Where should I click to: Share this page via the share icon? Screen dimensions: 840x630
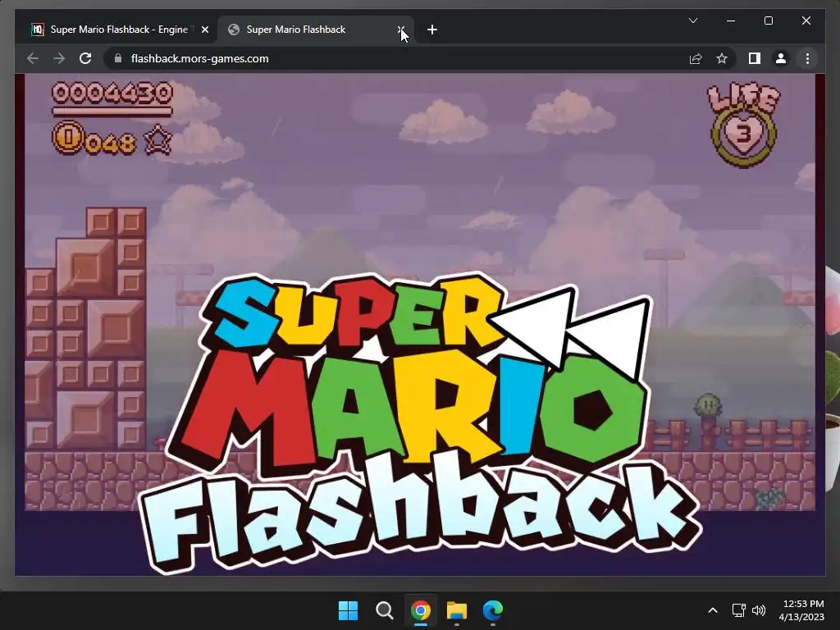tap(696, 58)
